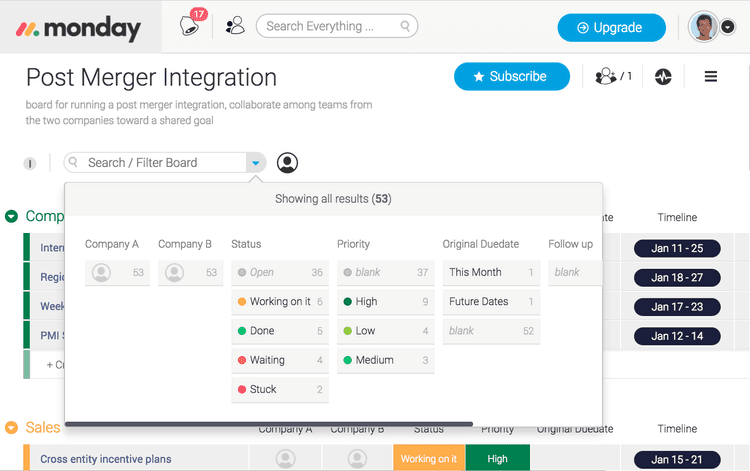Open the user profile avatar

point(703,27)
